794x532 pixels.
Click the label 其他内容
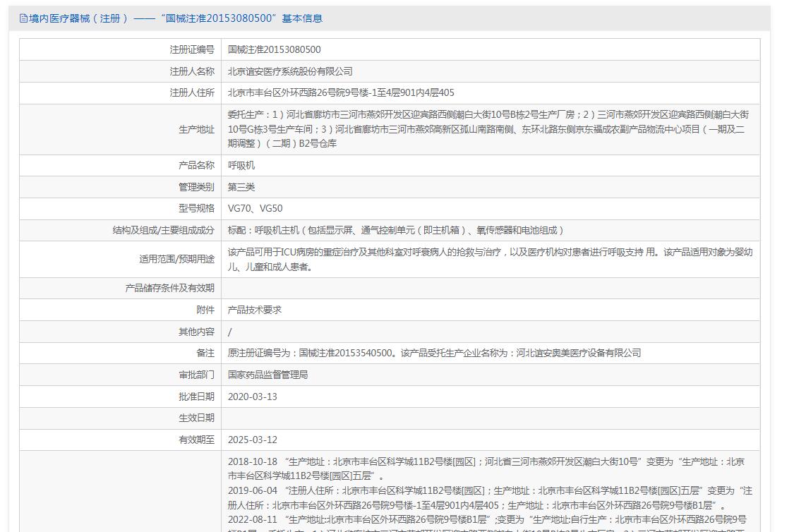tap(196, 332)
